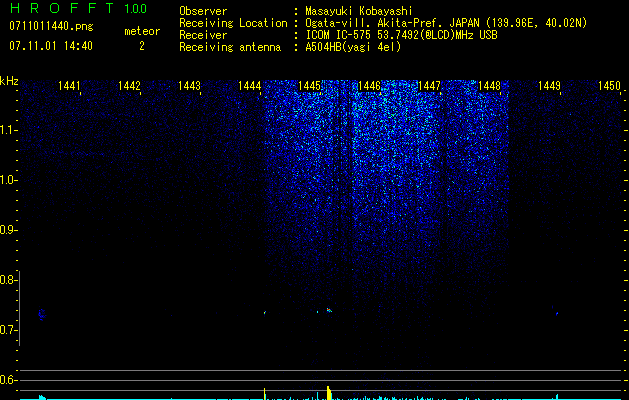The image size is (629, 400).
Task: Click the blue echo blob below the 0.8 kHz label
Action: coord(42,314)
